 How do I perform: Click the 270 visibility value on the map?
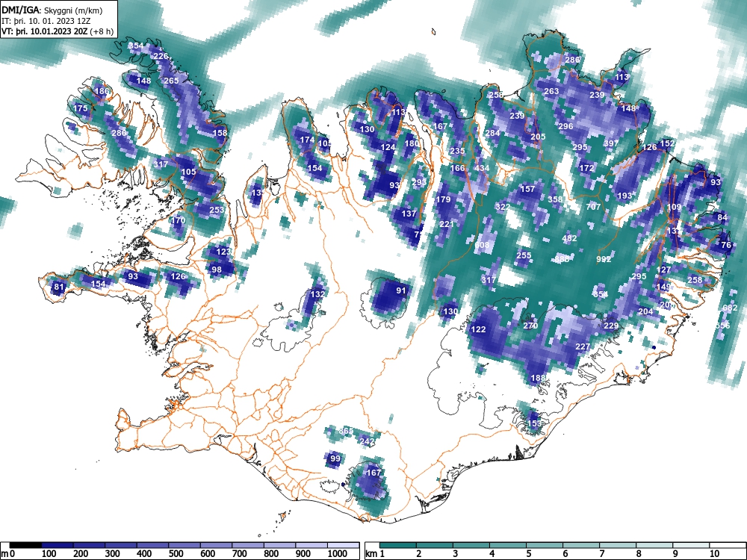pos(530,326)
